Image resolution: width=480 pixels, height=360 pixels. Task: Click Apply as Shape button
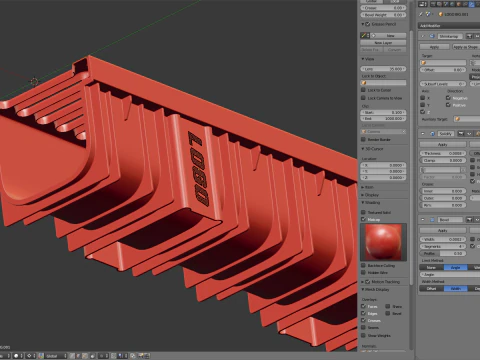click(x=466, y=47)
